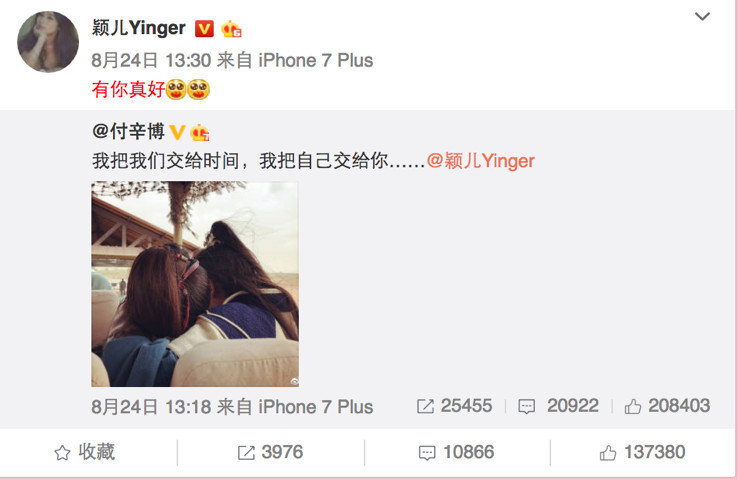Click the 8月24日 13:30 timestamp
The width and height of the screenshot is (740, 480).
point(151,60)
